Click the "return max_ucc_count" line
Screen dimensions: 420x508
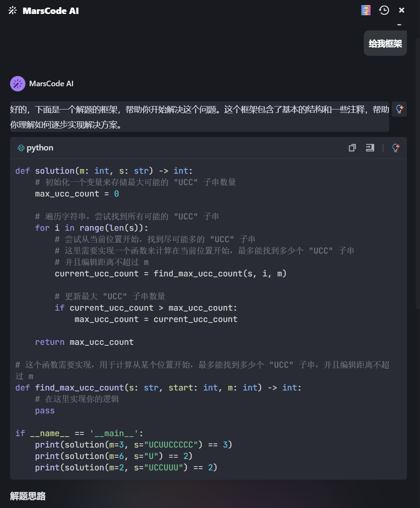click(x=84, y=342)
